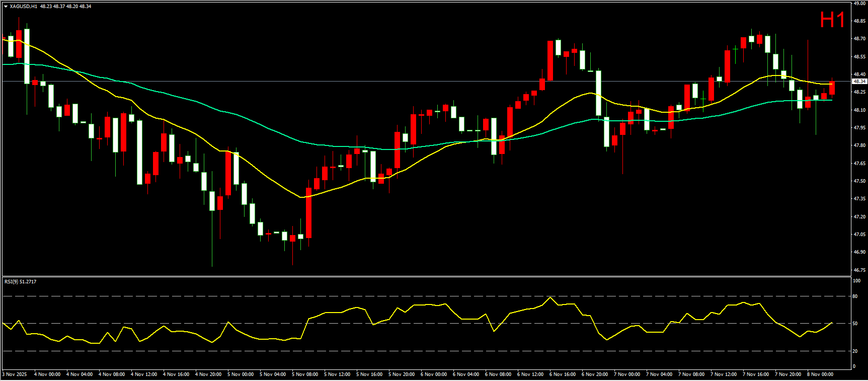Click the 7 Nov 16:00 time axis label
868x381 pixels.
(756, 374)
